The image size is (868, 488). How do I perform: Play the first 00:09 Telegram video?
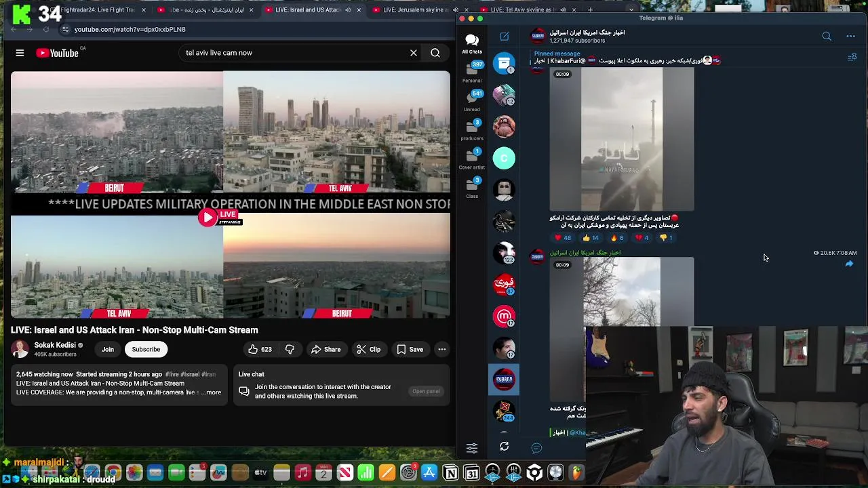click(x=622, y=140)
